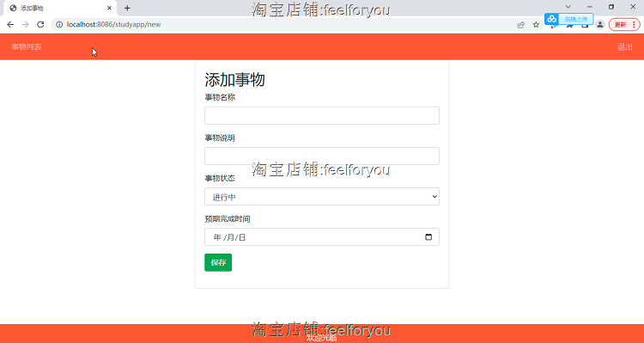This screenshot has height=343, width=644.
Task: Open the red 更新 update menu
Action: 624,25
